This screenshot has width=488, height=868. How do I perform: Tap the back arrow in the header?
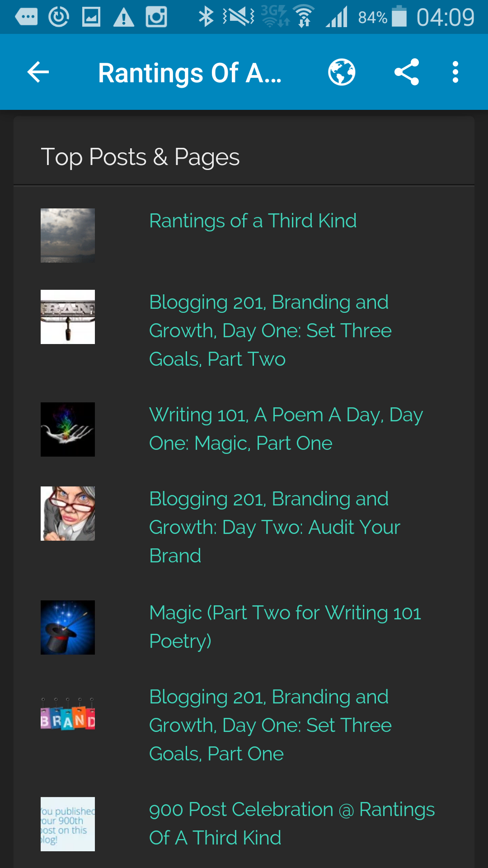(38, 72)
